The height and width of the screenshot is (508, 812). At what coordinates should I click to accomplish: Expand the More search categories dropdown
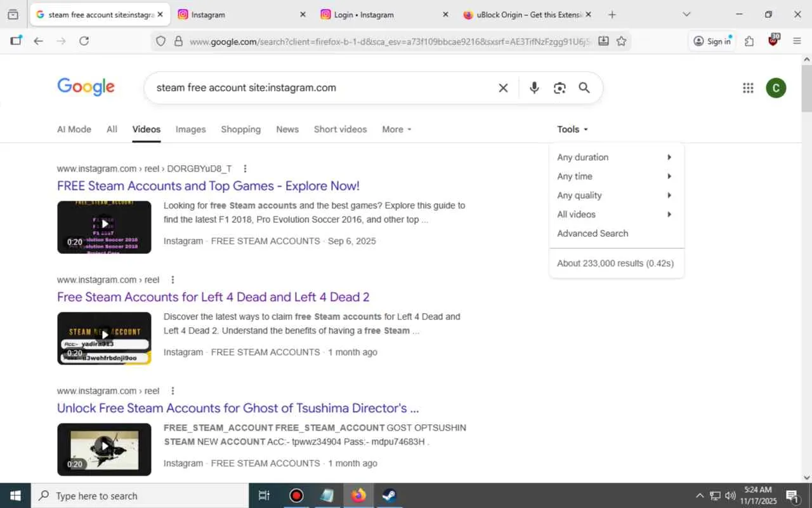(x=396, y=130)
